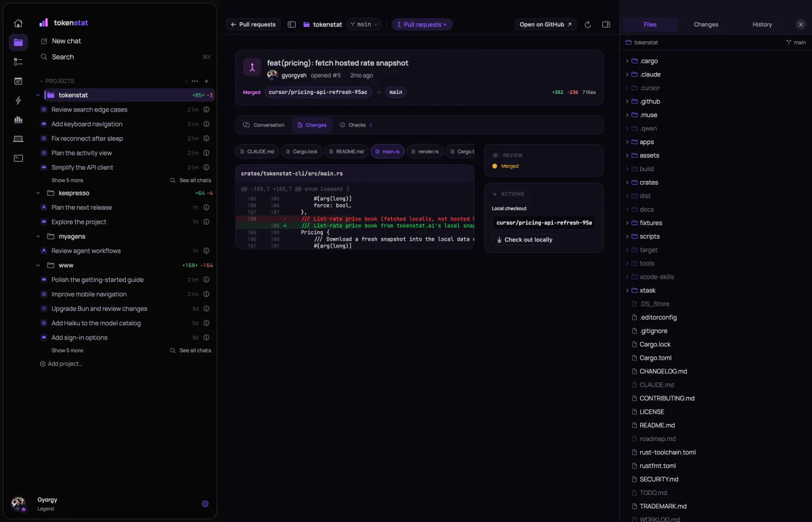Select the purple Projects folder rail icon

(x=18, y=43)
